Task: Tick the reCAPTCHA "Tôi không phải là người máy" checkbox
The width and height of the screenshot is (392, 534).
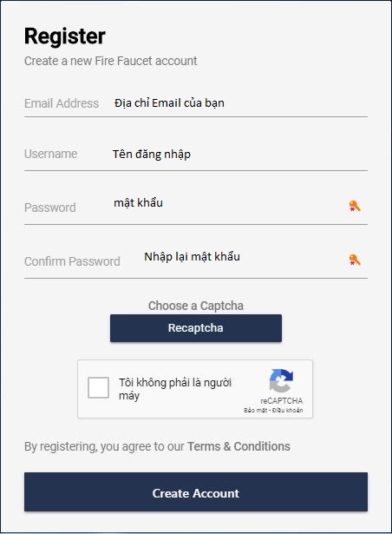Action: point(98,387)
